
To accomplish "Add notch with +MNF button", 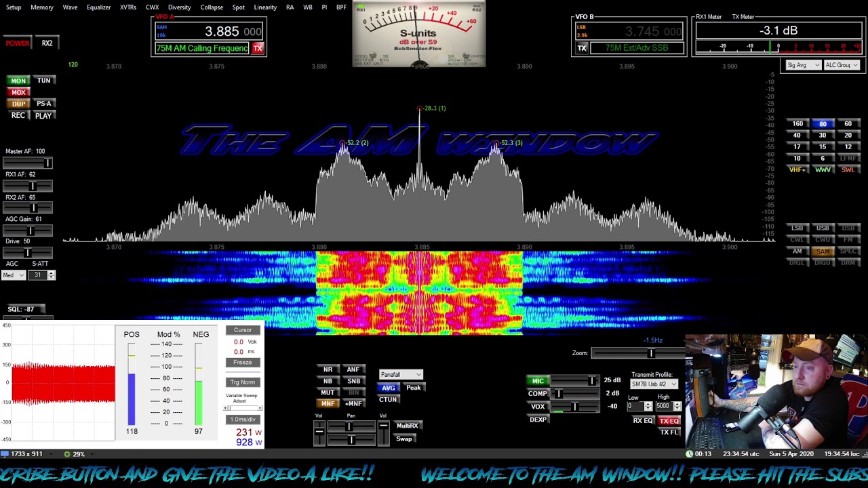I will pyautogui.click(x=353, y=404).
